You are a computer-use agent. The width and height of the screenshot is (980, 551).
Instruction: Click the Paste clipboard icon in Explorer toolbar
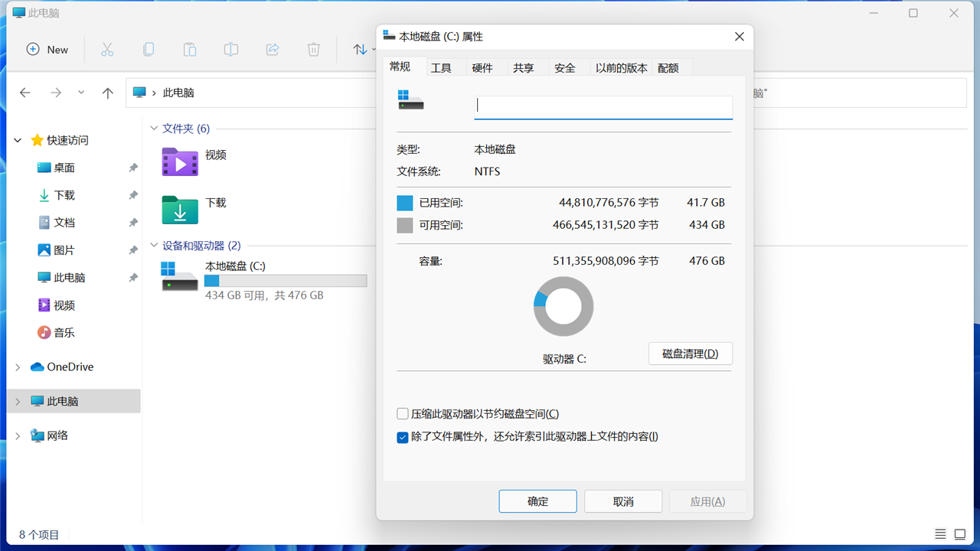190,50
